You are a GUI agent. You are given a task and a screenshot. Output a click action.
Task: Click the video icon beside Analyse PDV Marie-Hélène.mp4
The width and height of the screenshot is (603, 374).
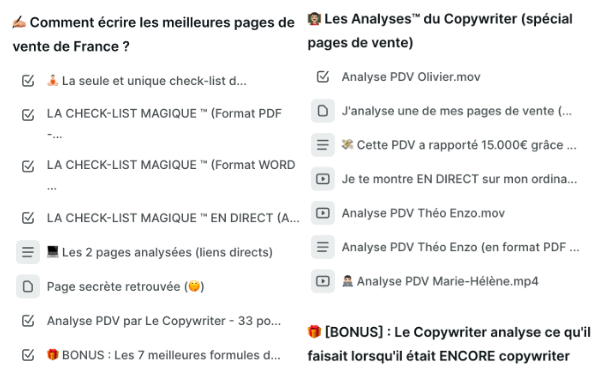pyautogui.click(x=323, y=281)
